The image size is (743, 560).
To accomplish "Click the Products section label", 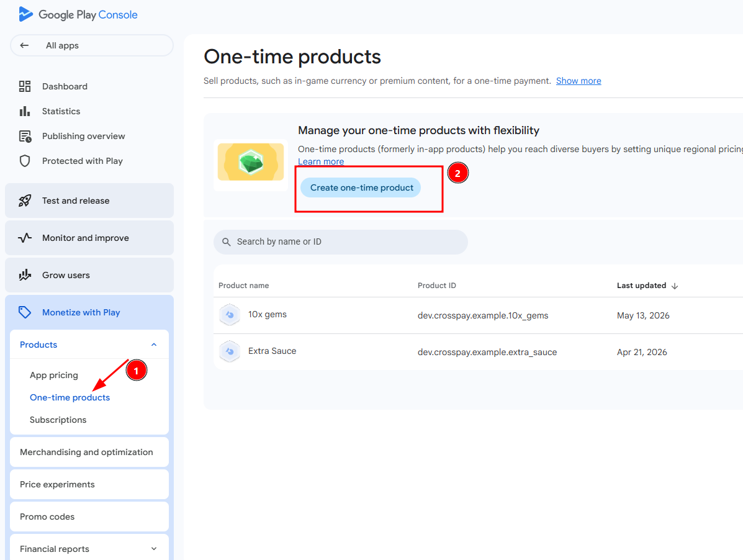I will coord(38,345).
